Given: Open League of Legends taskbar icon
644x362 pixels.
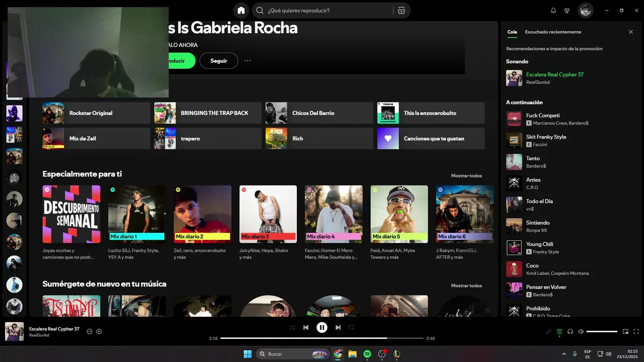Looking at the screenshot, I should pos(397,354).
